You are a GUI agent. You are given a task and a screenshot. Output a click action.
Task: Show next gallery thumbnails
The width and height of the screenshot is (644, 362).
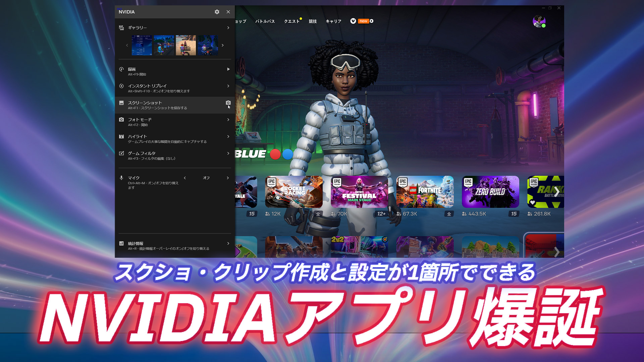tap(222, 45)
